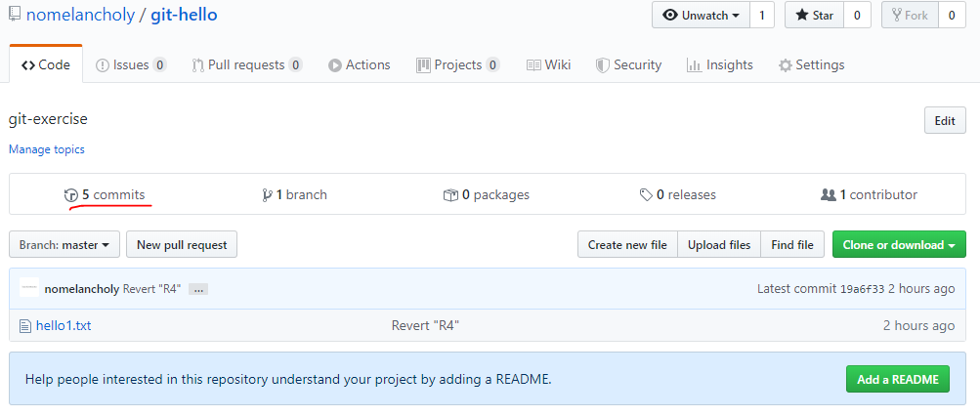Click the packages box icon
Viewport: 980px width, 416px height.
tap(450, 195)
